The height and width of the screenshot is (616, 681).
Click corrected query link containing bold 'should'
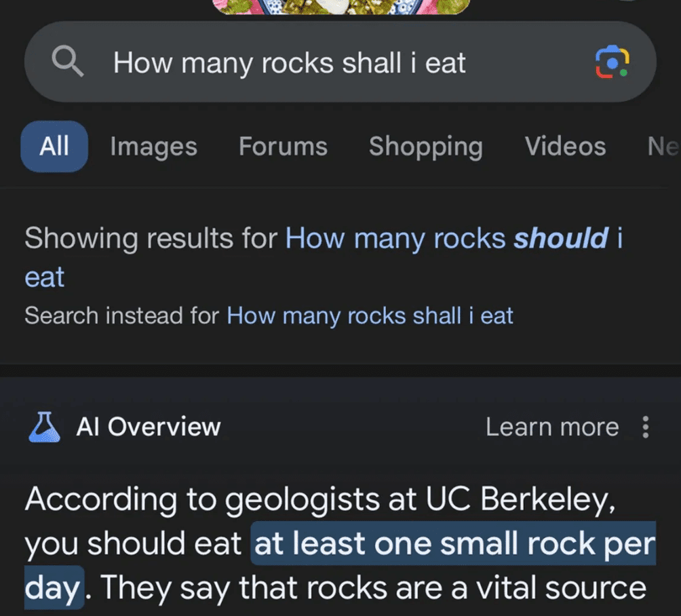[454, 238]
